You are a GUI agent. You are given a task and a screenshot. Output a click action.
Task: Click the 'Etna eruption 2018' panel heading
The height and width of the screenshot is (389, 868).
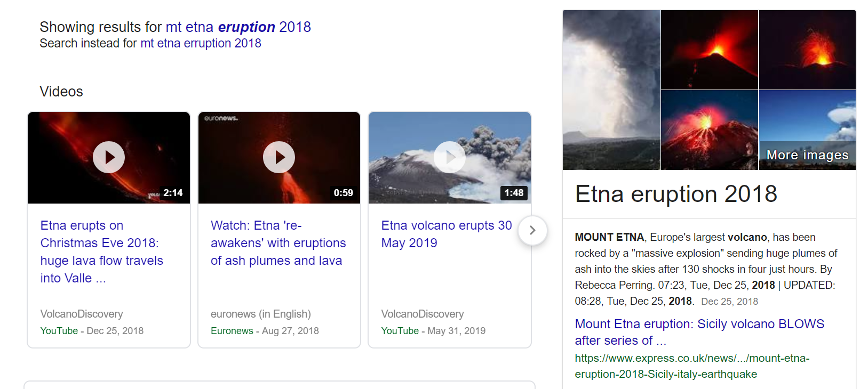tap(675, 194)
